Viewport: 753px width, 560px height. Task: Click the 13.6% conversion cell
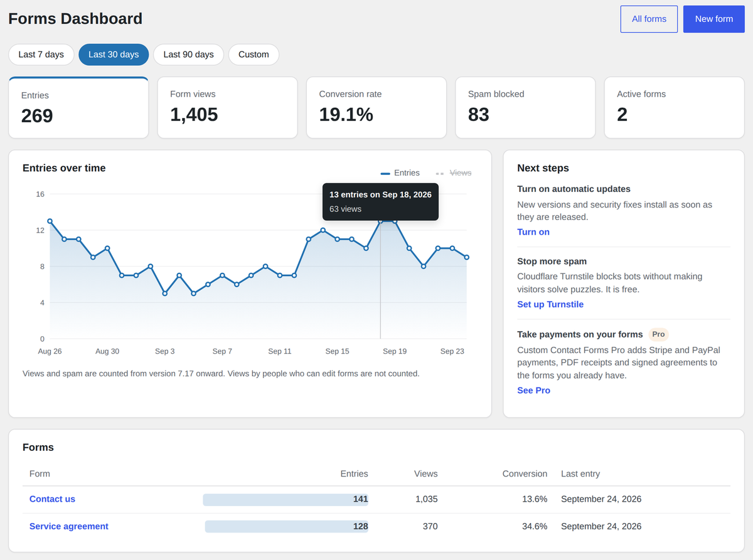pyautogui.click(x=535, y=499)
